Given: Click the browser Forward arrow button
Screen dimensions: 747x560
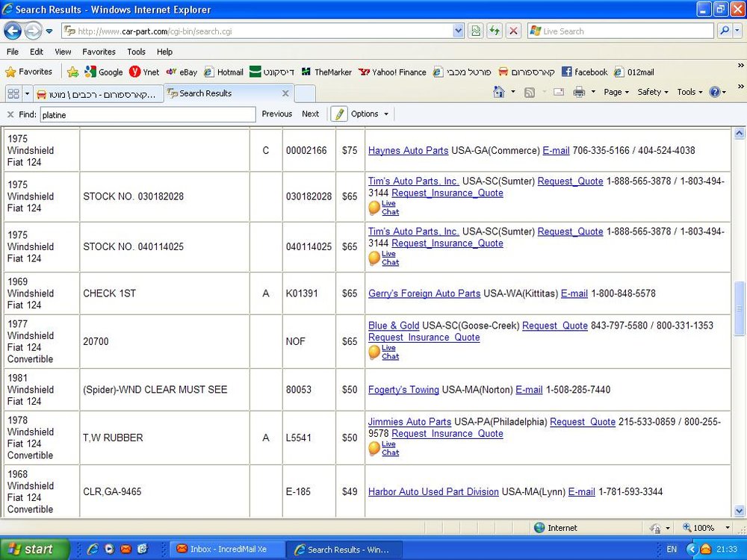Looking at the screenshot, I should click(33, 31).
